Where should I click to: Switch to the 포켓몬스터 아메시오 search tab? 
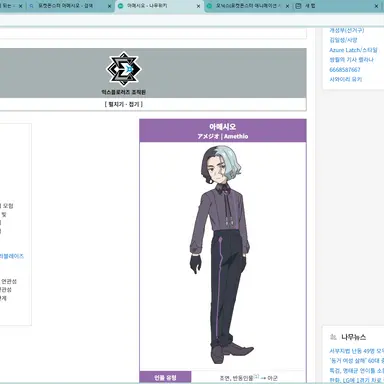point(70,6)
